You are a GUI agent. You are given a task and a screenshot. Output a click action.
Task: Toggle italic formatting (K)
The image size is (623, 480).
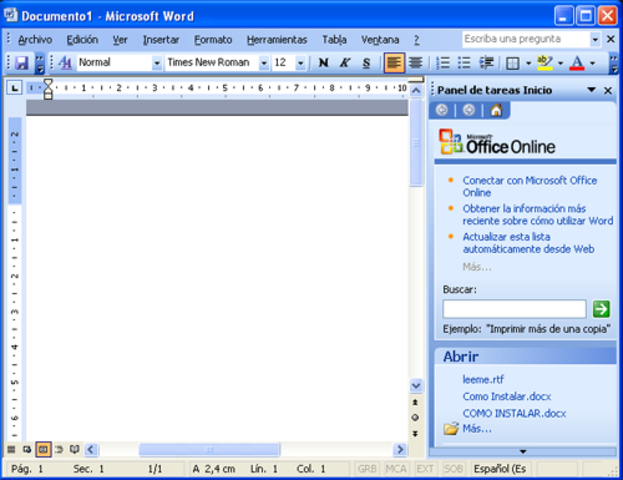click(x=345, y=63)
